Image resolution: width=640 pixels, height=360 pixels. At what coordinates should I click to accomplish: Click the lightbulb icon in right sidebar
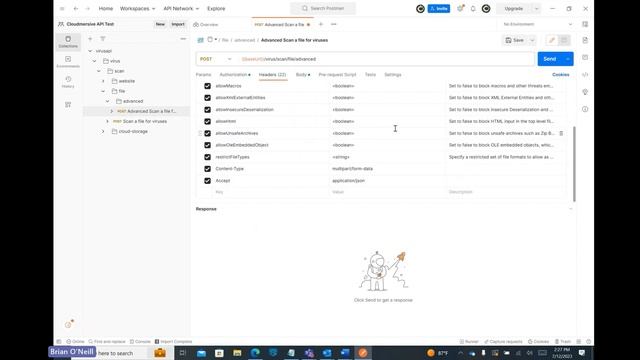(585, 92)
